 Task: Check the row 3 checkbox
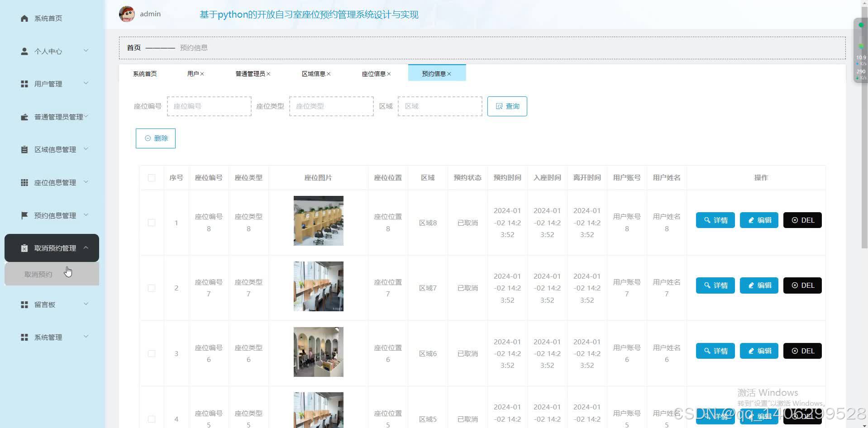(152, 354)
